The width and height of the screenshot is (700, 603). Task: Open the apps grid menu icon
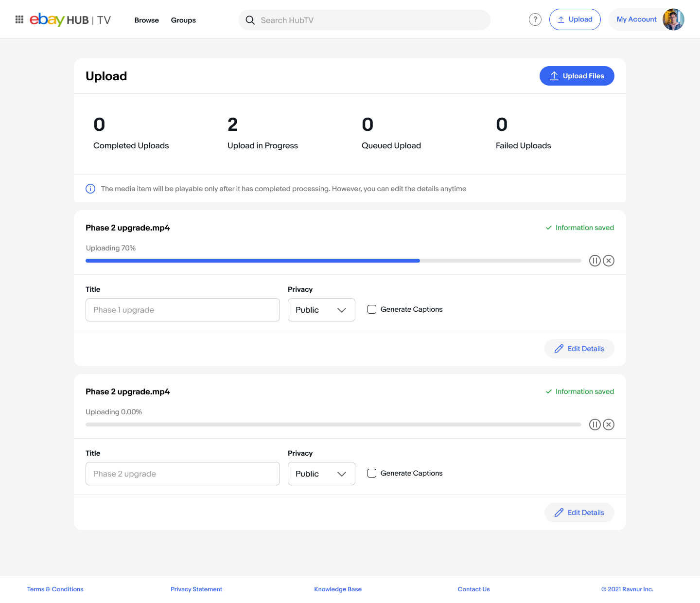(19, 19)
